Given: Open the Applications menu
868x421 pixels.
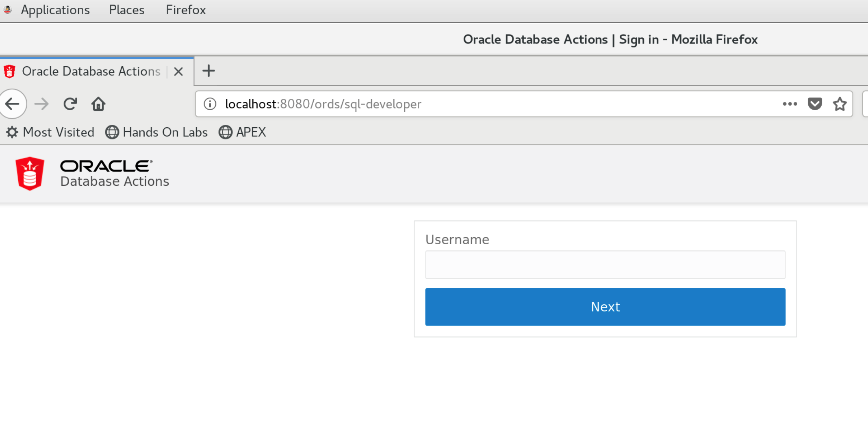Looking at the screenshot, I should click(x=55, y=10).
